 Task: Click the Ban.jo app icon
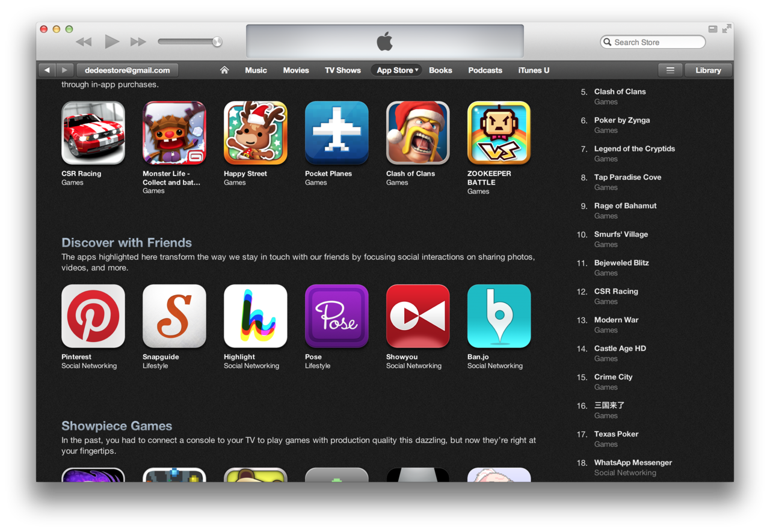pyautogui.click(x=499, y=316)
